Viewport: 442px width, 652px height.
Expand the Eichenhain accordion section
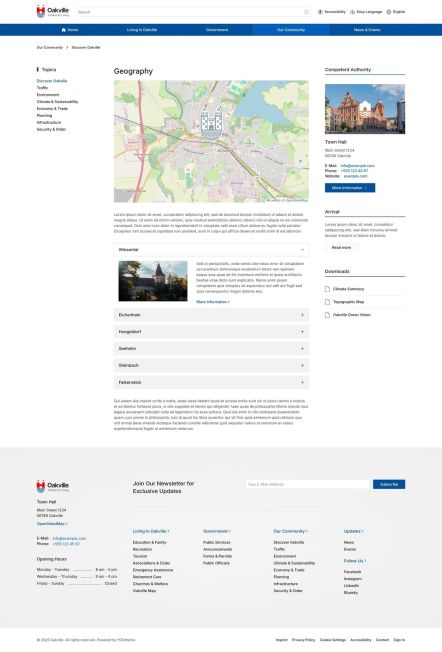(x=211, y=315)
